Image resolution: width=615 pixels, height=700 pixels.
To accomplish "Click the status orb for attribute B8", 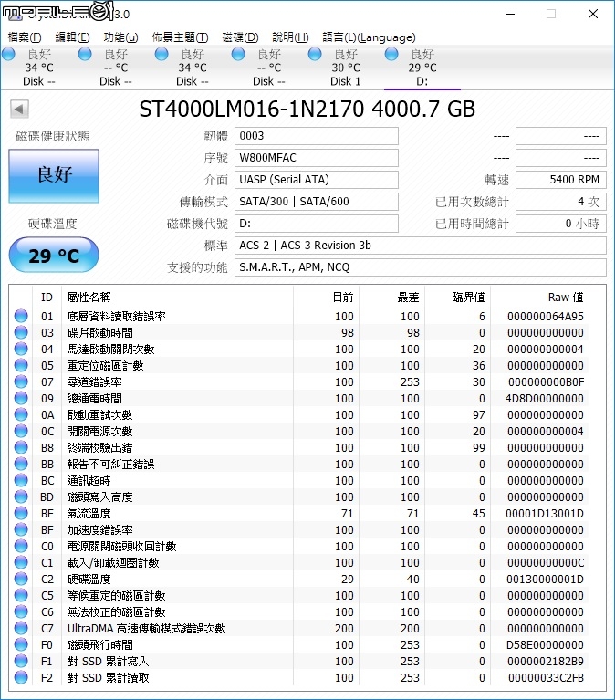I will 21,447.
